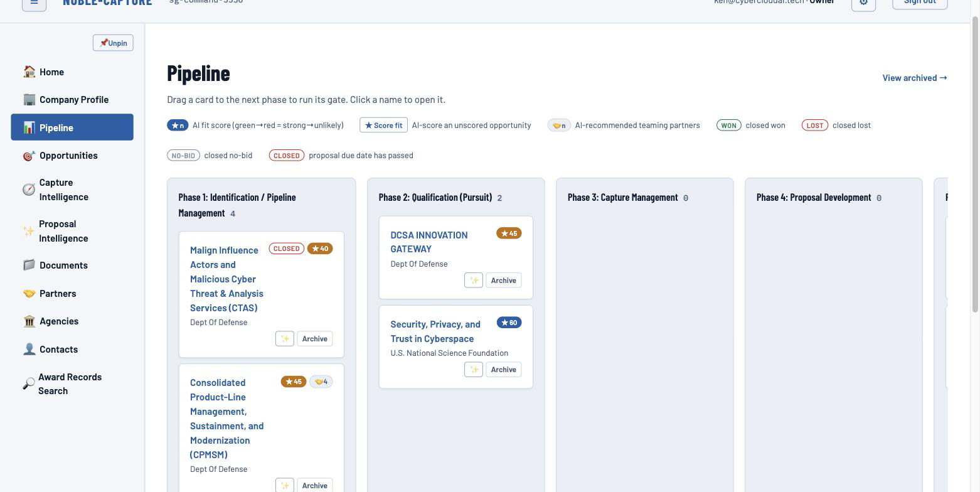980x492 pixels.
Task: Click the Phase 1: Identification heading
Action: (237, 205)
